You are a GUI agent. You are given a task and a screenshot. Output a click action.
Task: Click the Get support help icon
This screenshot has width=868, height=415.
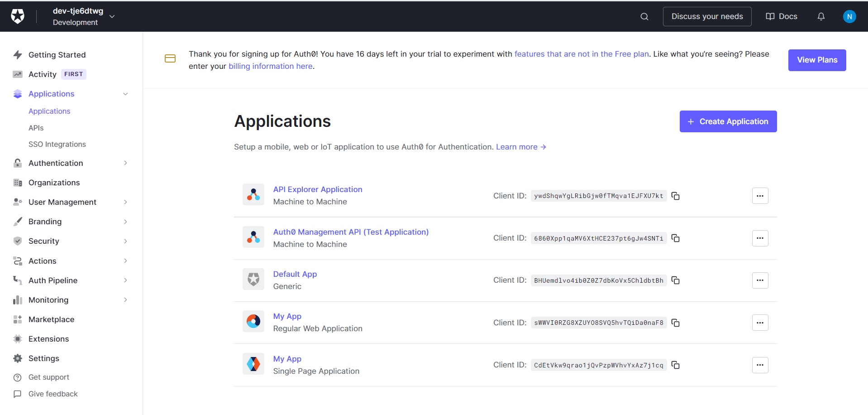point(18,377)
